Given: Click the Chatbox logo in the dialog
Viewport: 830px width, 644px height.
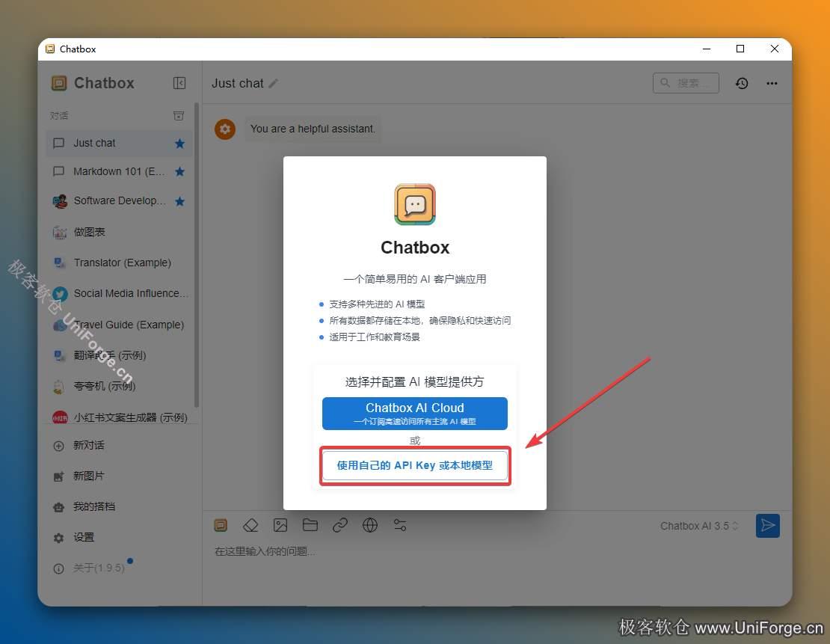Looking at the screenshot, I should (x=415, y=204).
